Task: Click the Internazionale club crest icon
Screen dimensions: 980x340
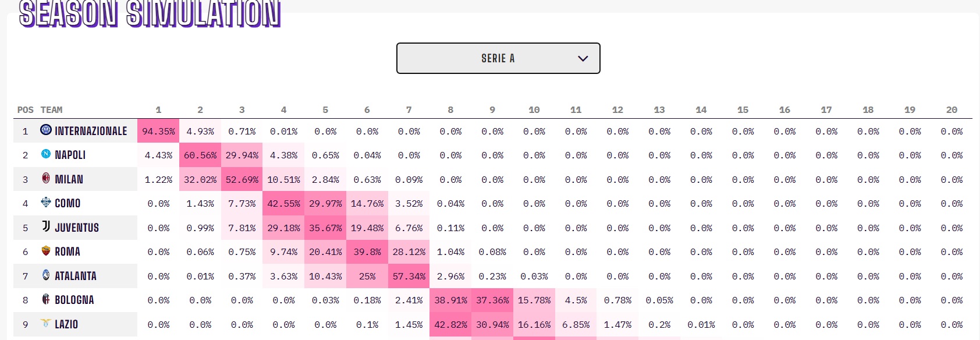Action: tap(46, 130)
